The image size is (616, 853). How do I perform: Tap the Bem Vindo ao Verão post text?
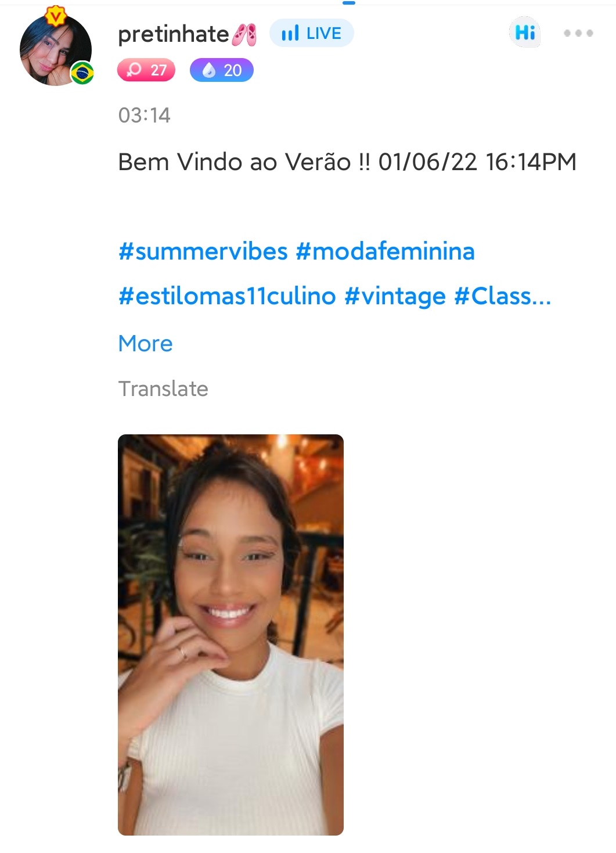pos(347,162)
